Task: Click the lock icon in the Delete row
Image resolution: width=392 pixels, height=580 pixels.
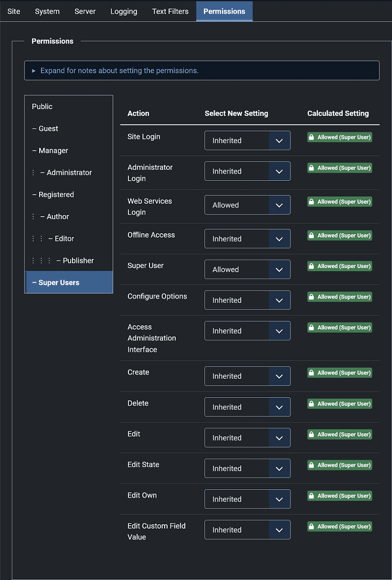Action: pos(311,404)
